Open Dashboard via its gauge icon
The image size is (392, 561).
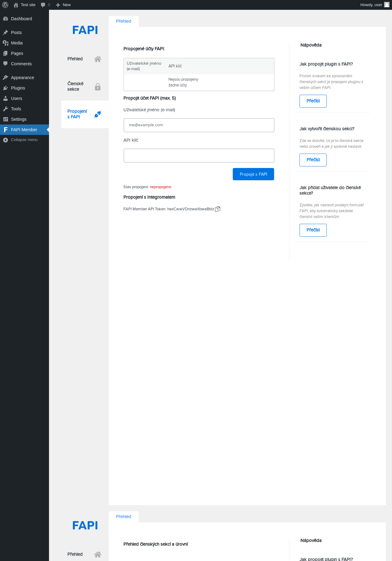pyautogui.click(x=6, y=19)
